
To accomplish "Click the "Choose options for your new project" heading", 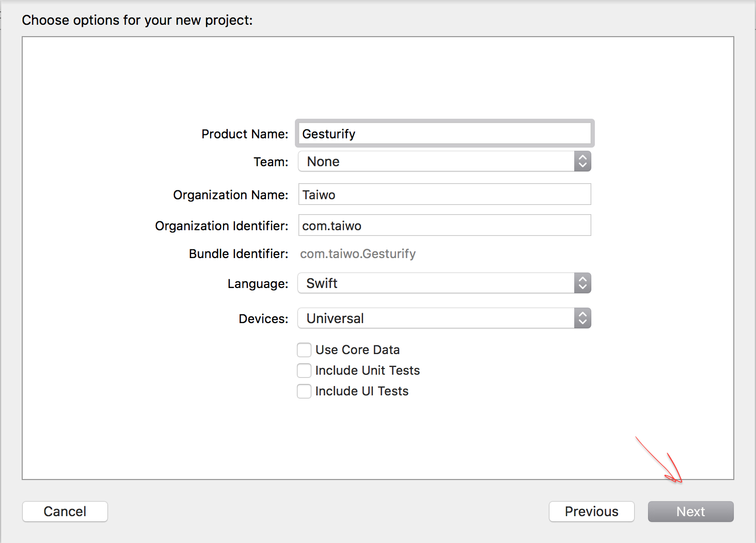I will 137,20.
